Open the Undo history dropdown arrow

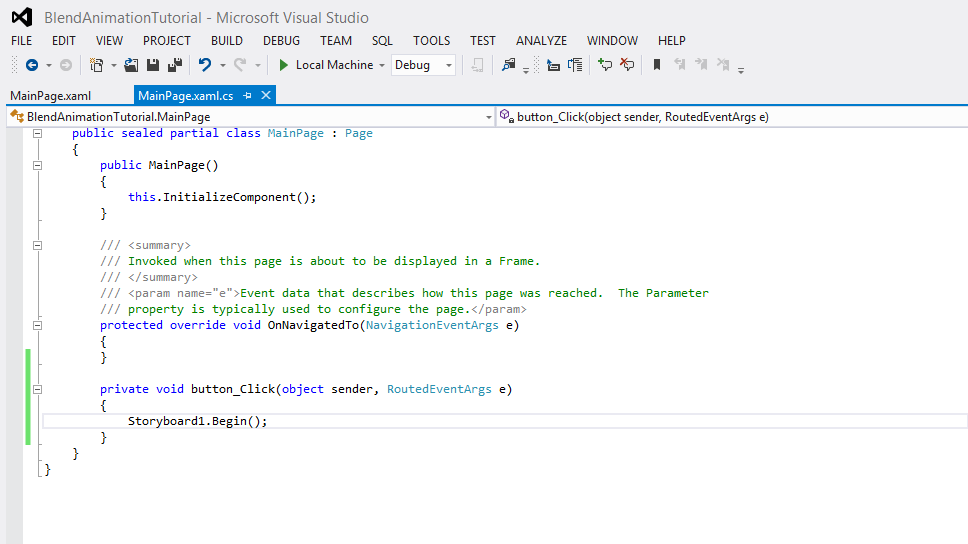tap(222, 65)
